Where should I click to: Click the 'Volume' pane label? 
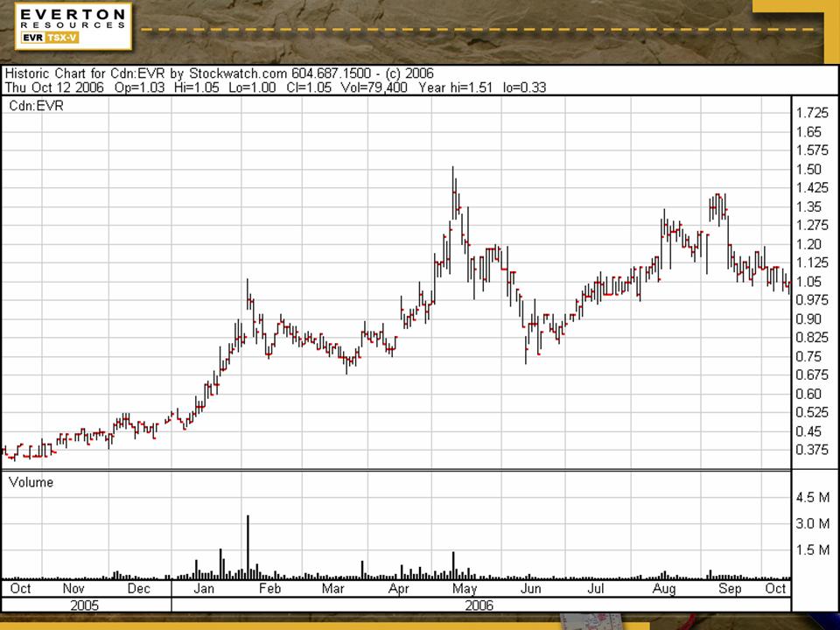pos(31,482)
